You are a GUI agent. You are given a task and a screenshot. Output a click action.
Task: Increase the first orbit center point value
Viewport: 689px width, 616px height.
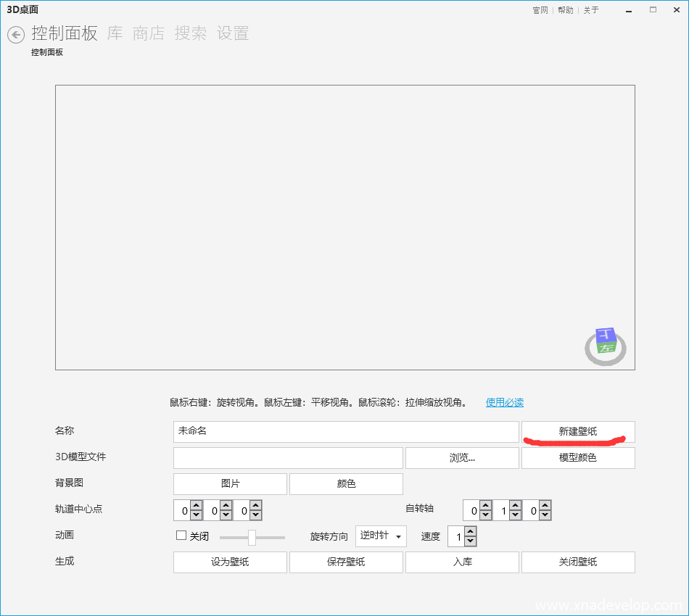coord(197,506)
